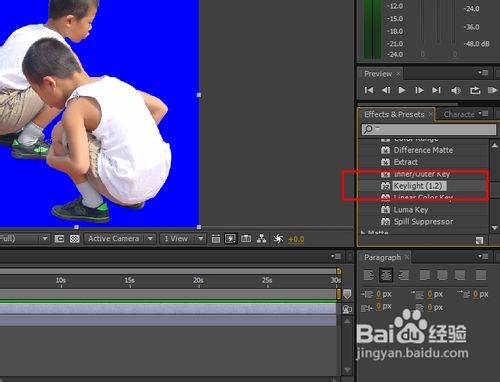The width and height of the screenshot is (500, 382).
Task: Toggle the transparency grid in viewer
Action: [74, 239]
